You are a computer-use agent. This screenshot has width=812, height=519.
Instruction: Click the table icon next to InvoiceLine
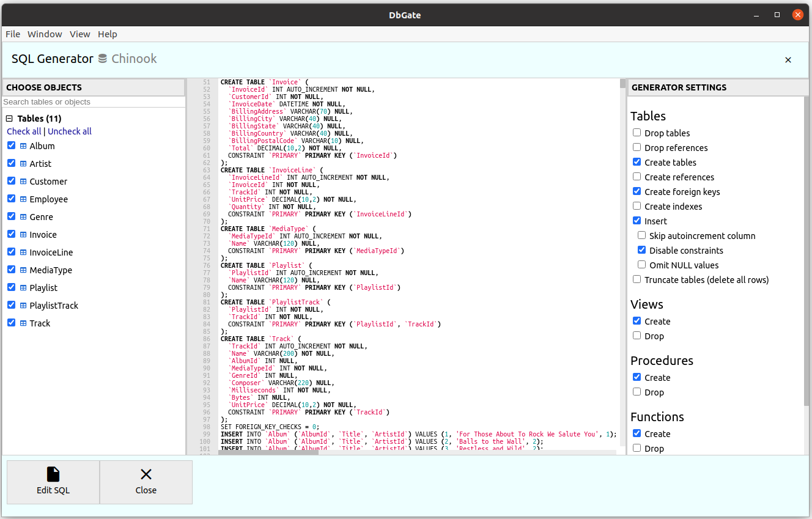23,252
